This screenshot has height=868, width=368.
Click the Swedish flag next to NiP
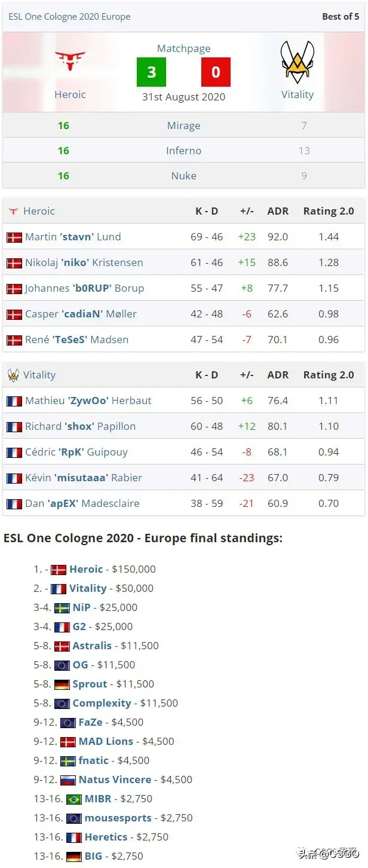(62, 608)
